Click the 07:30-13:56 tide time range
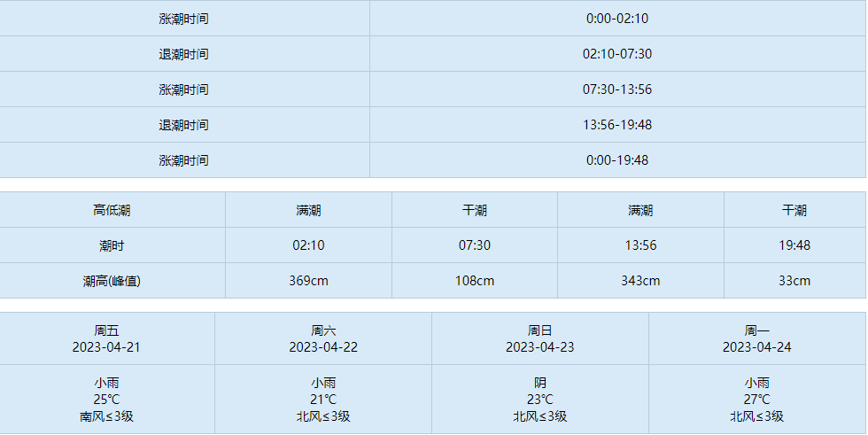Image resolution: width=868 pixels, height=435 pixels. pos(617,89)
